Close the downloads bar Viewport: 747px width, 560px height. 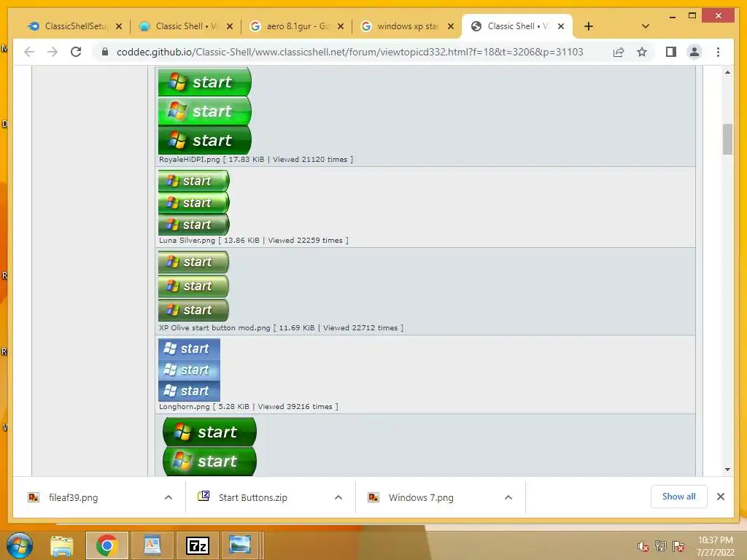pyautogui.click(x=720, y=497)
